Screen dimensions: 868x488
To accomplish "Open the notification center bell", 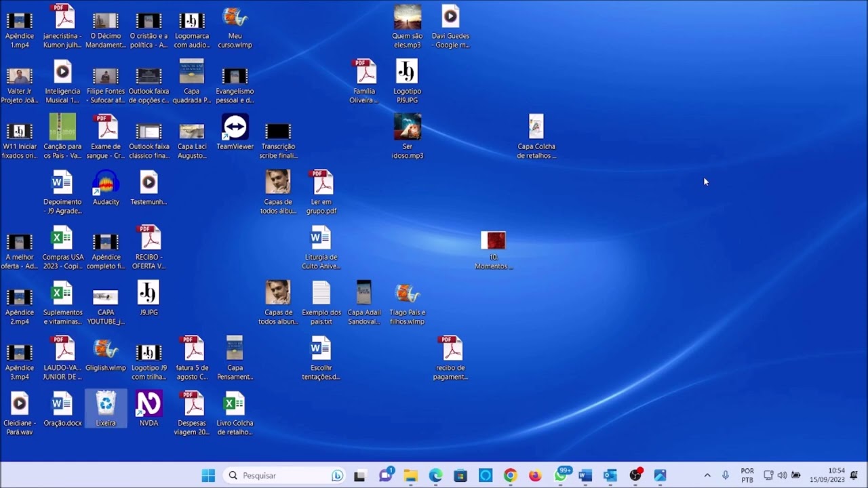I will 854,475.
